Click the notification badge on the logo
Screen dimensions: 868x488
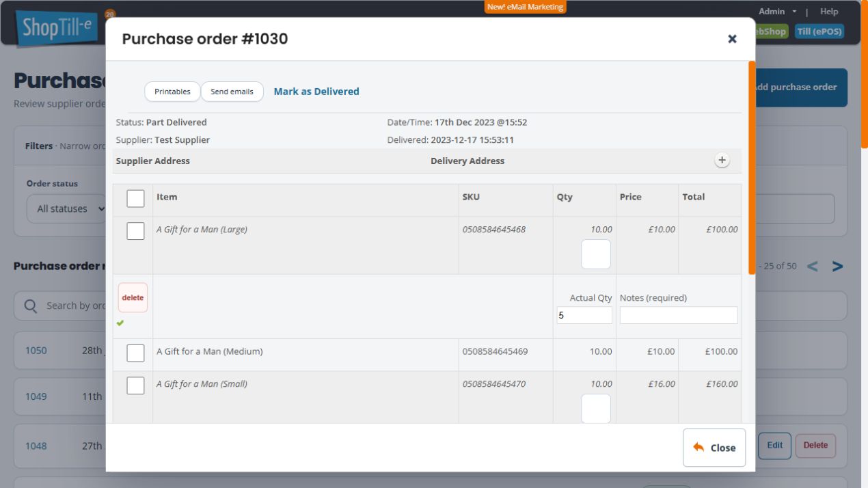(x=110, y=14)
